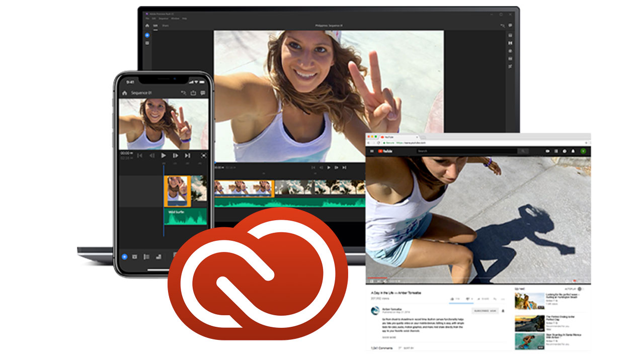
Task: Open the YouTube apps grid icon
Action: [x=556, y=151]
